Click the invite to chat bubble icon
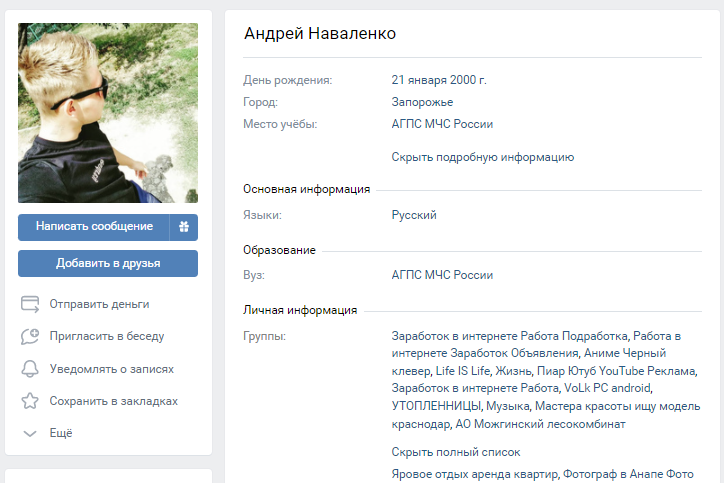This screenshot has width=724, height=483. coord(30,337)
